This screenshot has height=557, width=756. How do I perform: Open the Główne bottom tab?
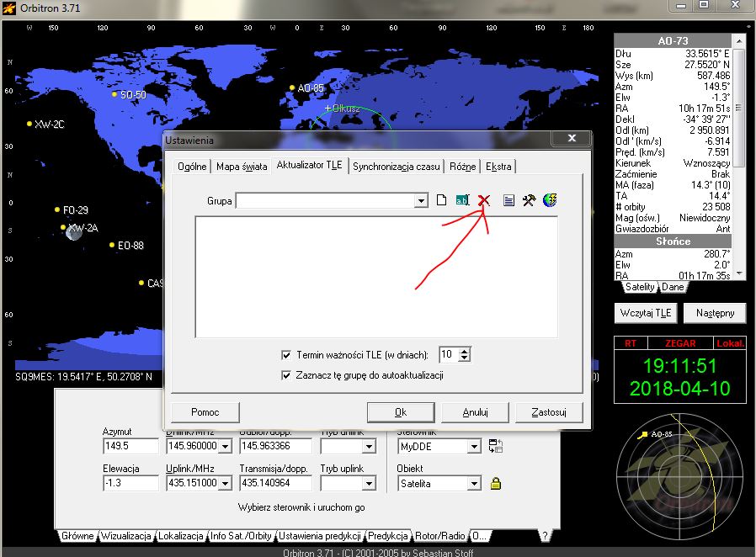[x=77, y=536]
